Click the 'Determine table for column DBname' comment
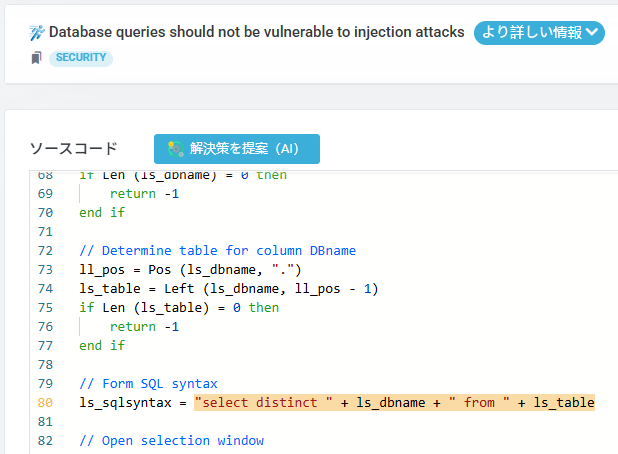Image resolution: width=618 pixels, height=454 pixels. [x=217, y=250]
